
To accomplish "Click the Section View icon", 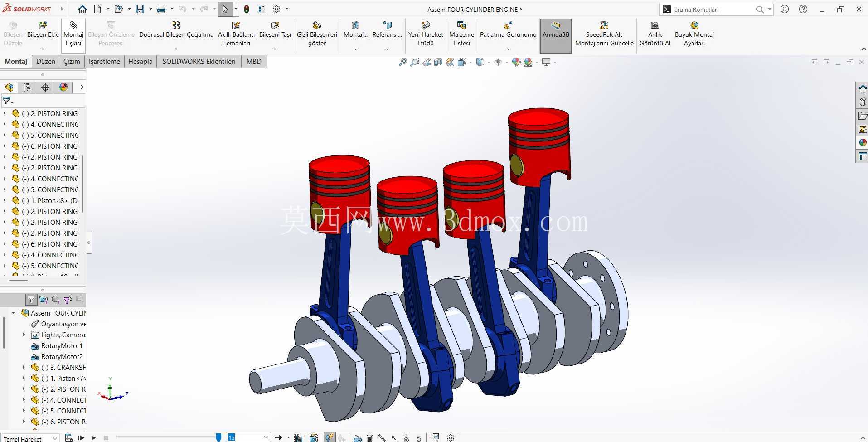I will click(438, 62).
